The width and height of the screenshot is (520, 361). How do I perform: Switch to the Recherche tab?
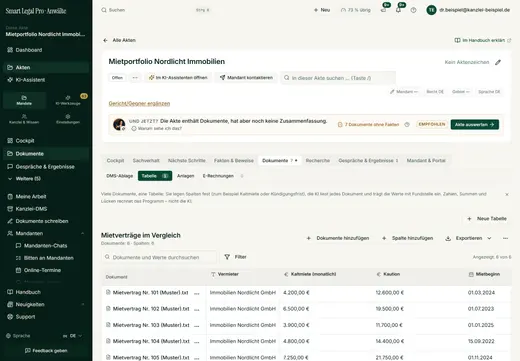pyautogui.click(x=318, y=161)
